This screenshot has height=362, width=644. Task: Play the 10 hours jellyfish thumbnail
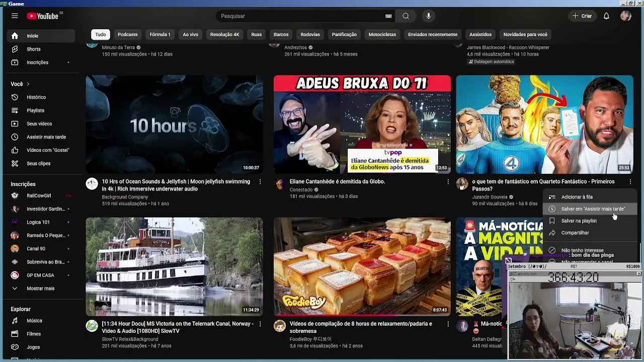(174, 124)
